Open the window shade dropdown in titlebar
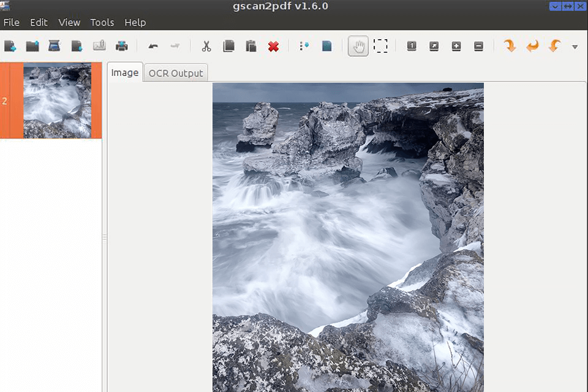Viewport: 588px width, 392px height. (x=555, y=6)
